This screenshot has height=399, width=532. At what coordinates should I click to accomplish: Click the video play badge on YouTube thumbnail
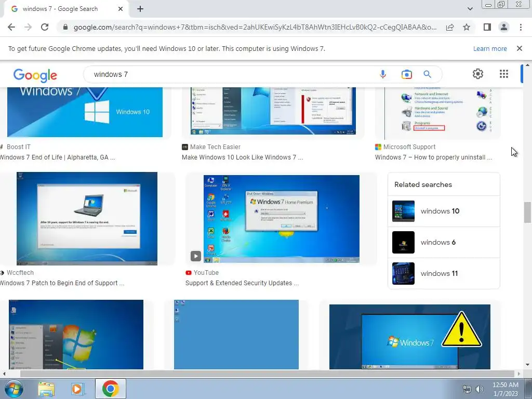[196, 256]
